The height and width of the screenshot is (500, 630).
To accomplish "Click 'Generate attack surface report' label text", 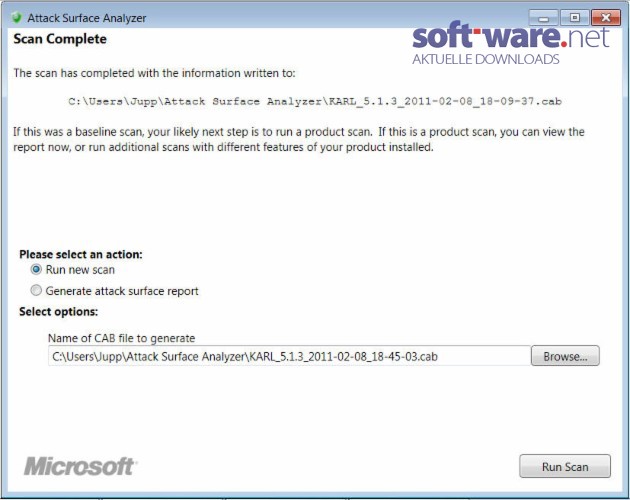I will click(x=122, y=291).
